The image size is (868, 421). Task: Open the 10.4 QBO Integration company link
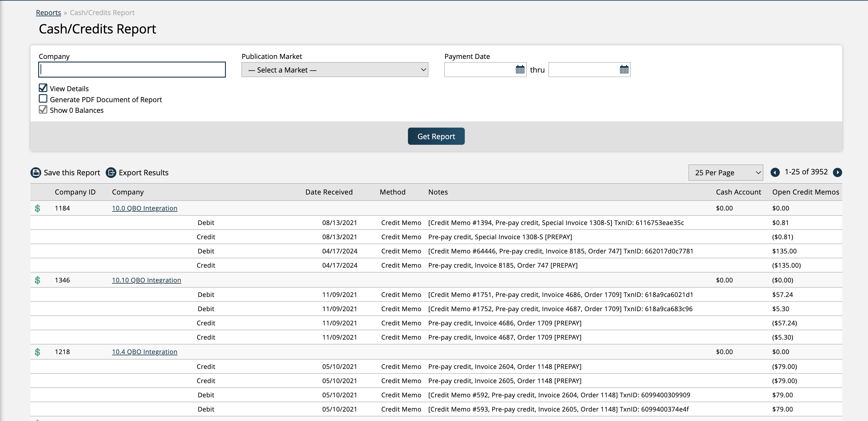point(144,352)
